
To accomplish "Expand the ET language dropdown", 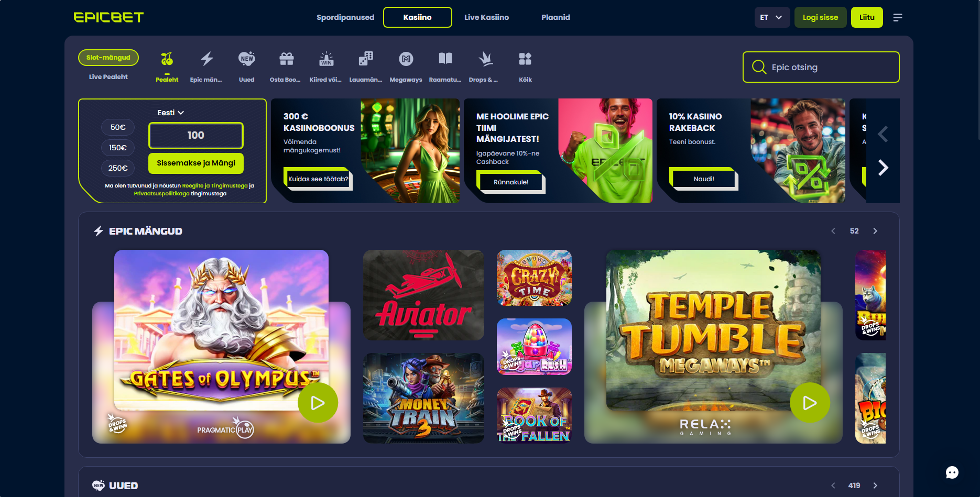I will (771, 17).
